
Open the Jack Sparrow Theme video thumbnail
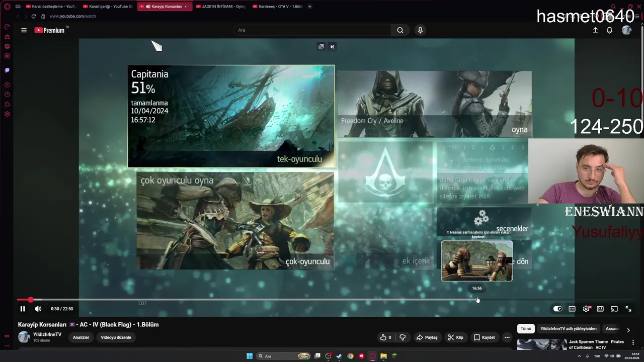(x=541, y=344)
